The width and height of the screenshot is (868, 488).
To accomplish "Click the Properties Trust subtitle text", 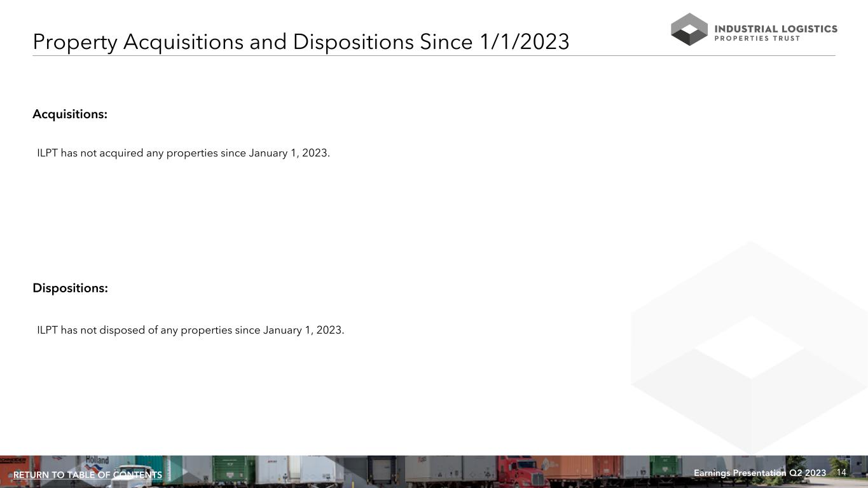I will (757, 39).
